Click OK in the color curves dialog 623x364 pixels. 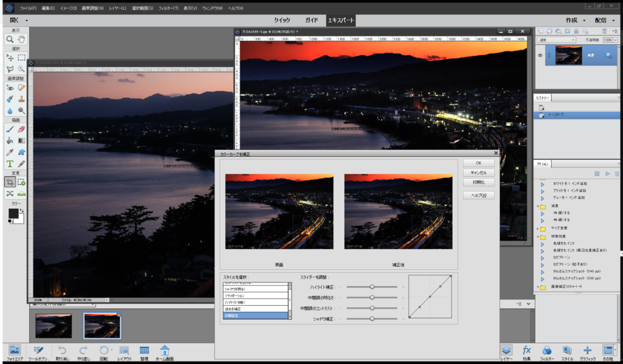[478, 162]
